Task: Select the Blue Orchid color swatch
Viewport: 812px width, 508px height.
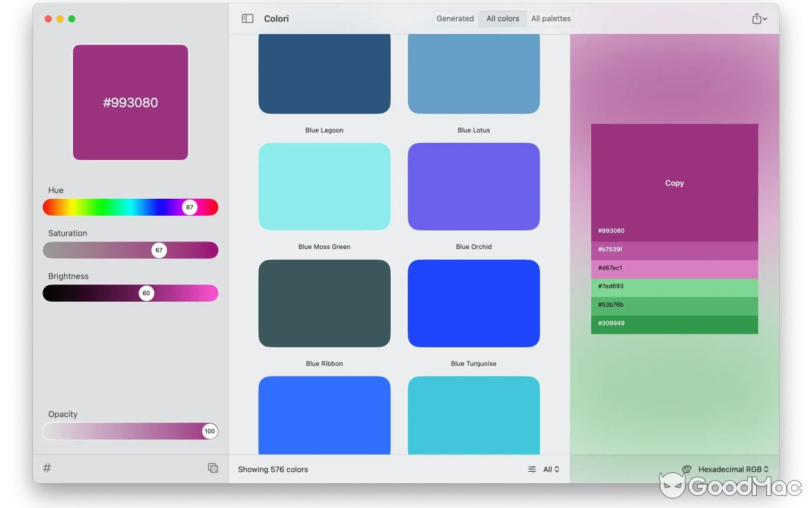Action: 474,186
